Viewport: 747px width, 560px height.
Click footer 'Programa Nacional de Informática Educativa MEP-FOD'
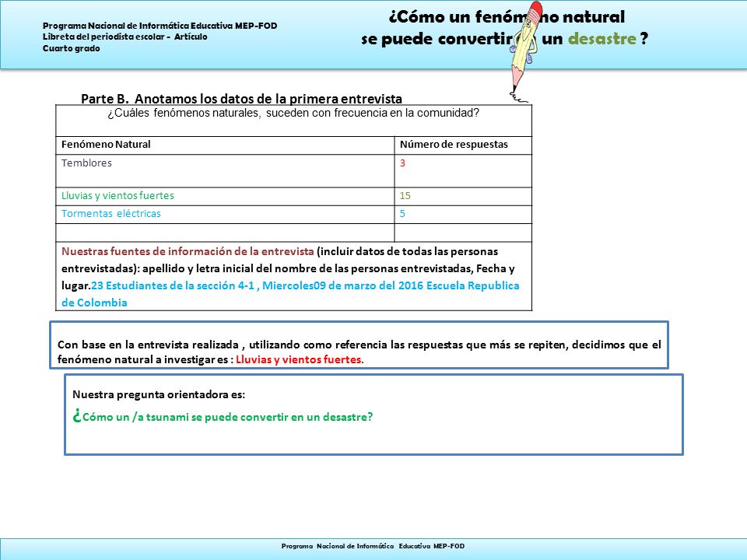click(x=373, y=546)
